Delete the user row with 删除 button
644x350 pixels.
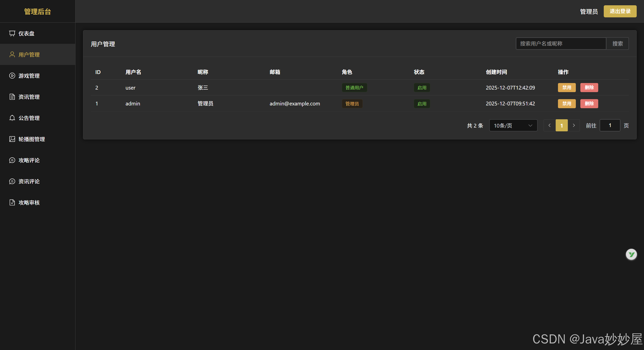coord(589,88)
